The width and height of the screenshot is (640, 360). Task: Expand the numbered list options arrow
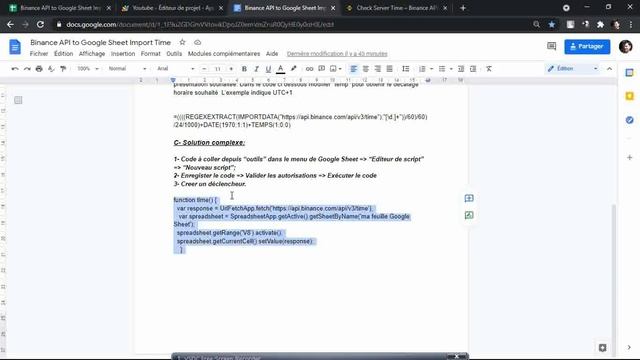(x=431, y=69)
